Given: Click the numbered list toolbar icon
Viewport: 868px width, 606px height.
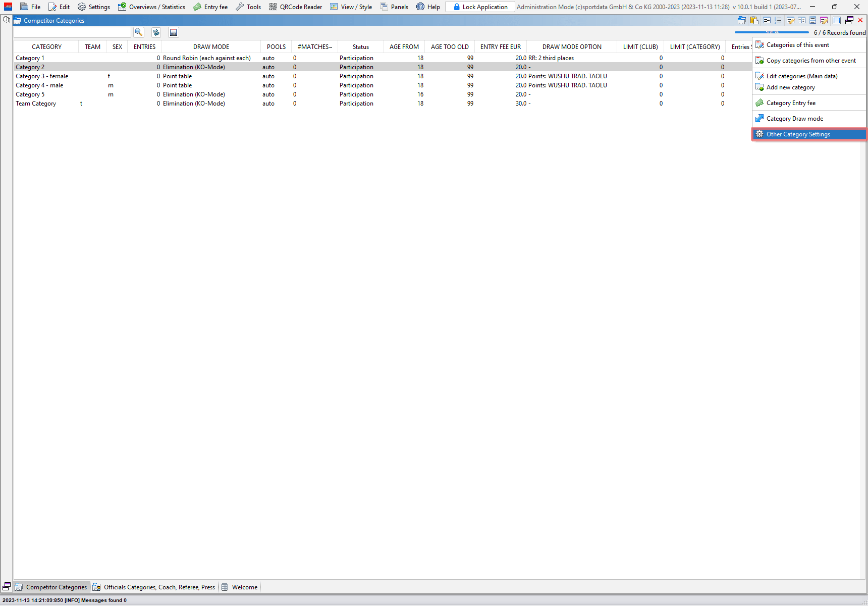Looking at the screenshot, I should tap(778, 21).
